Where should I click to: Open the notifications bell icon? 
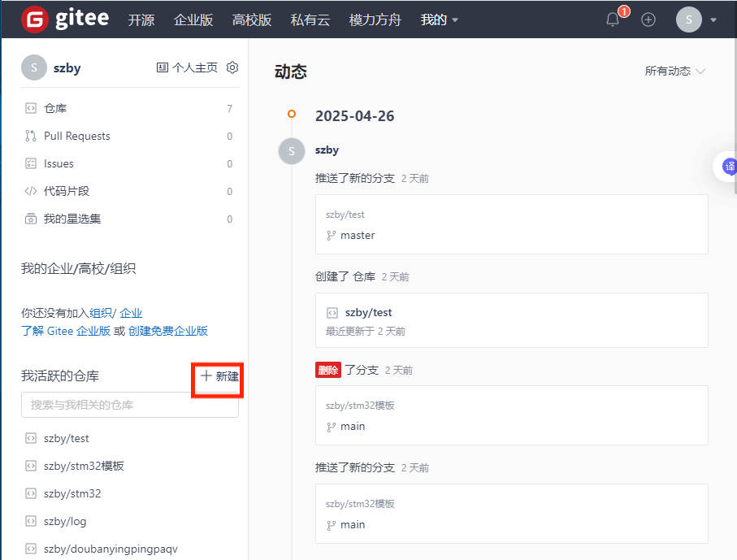(613, 20)
